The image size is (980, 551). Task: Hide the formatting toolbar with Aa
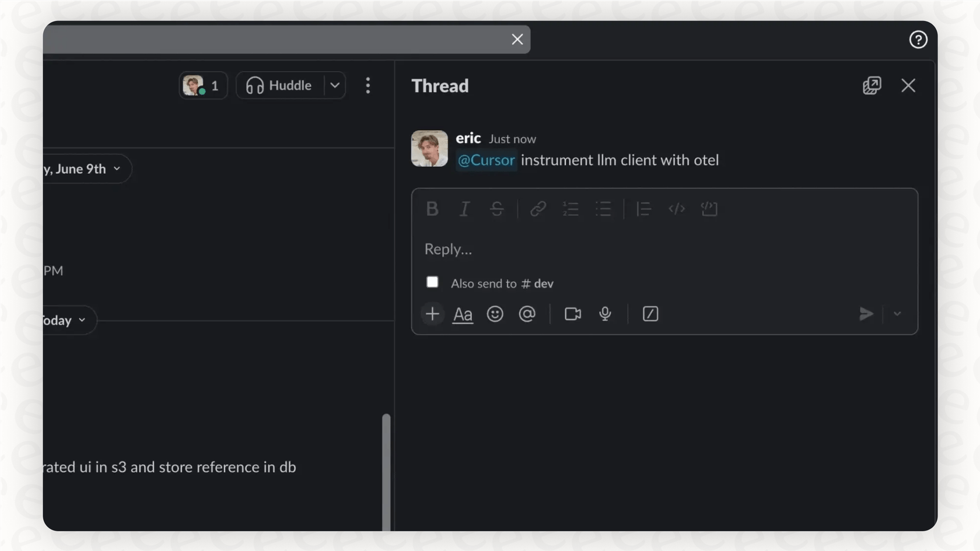462,314
